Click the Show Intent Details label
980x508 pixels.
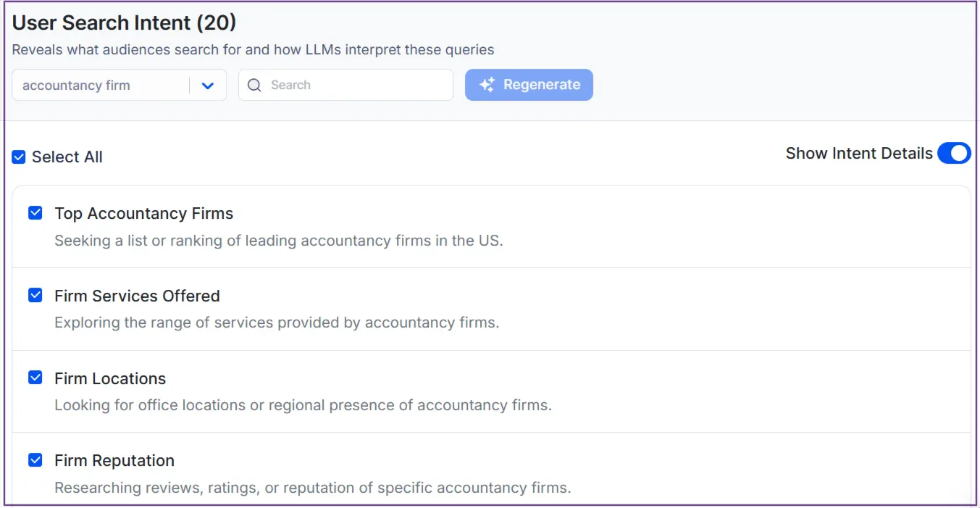(x=859, y=153)
